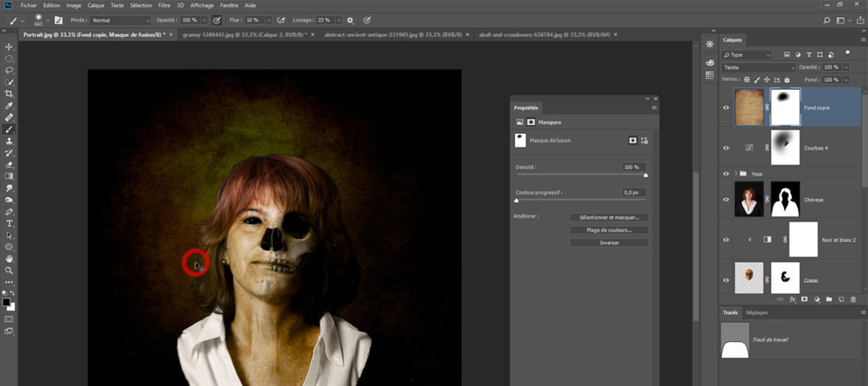This screenshot has height=386, width=868.
Task: Select the Move tool
Action: pos(9,46)
